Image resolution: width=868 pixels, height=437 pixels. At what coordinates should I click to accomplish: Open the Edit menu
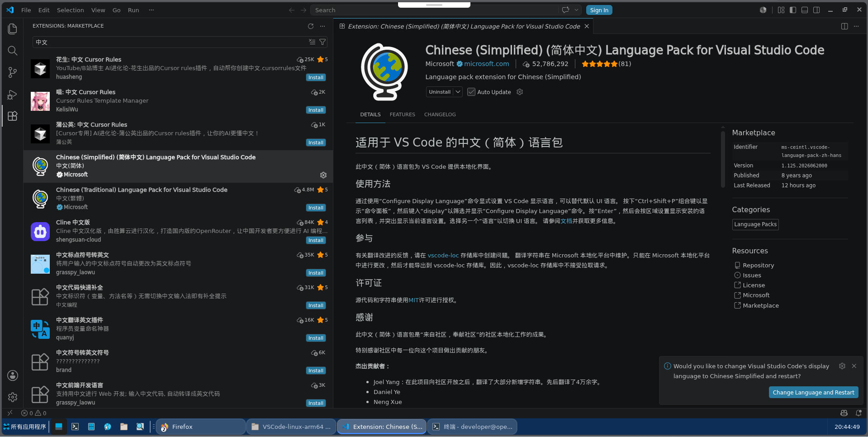[44, 10]
